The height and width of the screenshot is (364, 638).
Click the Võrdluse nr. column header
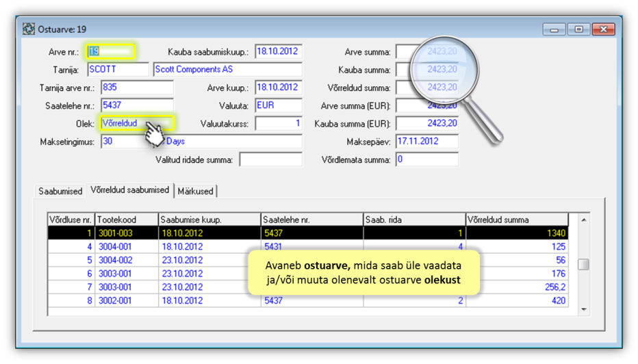[x=71, y=220]
